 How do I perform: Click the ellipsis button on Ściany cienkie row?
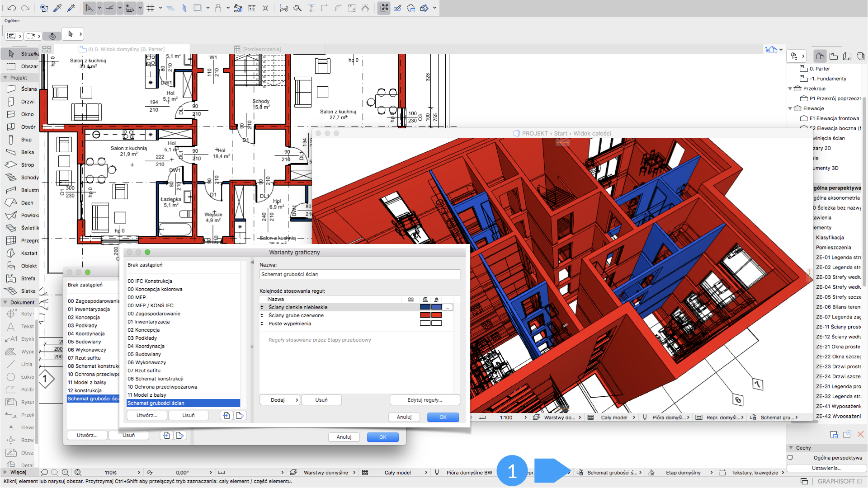(448, 307)
